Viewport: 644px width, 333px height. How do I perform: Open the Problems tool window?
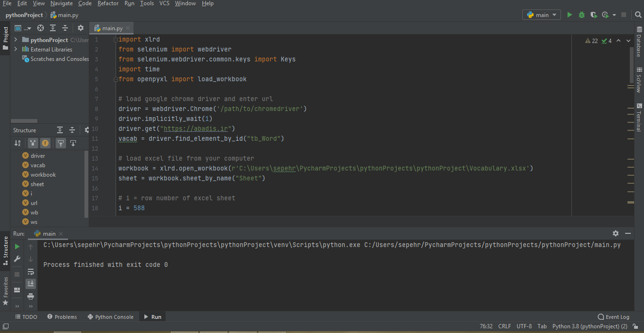point(62,317)
